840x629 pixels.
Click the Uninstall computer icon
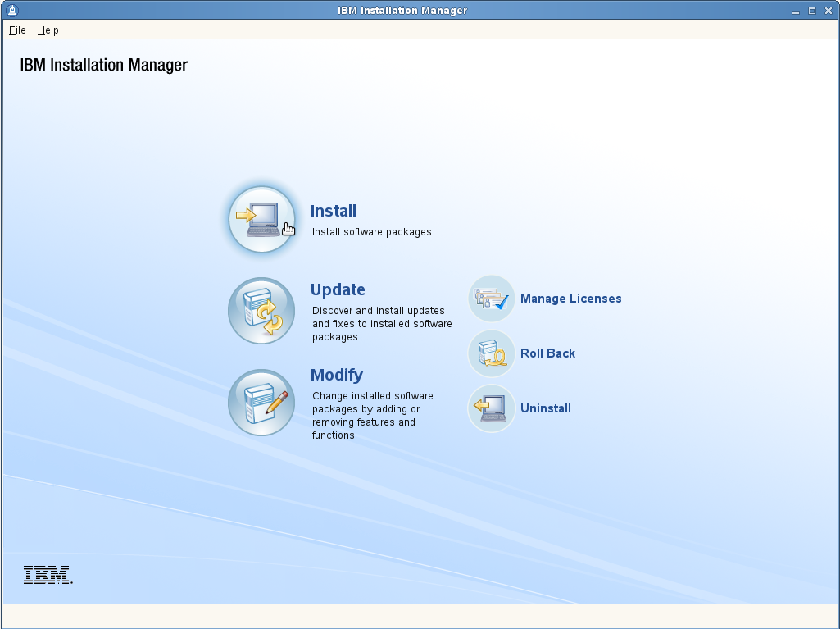pos(491,408)
